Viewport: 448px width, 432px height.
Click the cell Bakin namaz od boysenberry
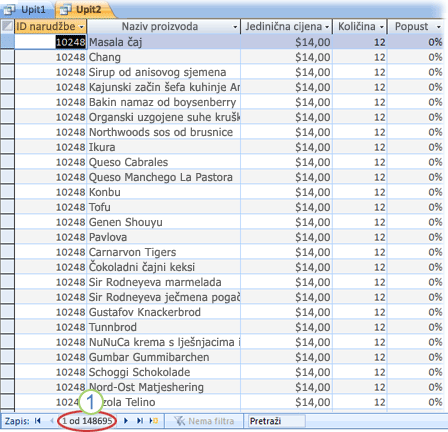[x=164, y=102]
